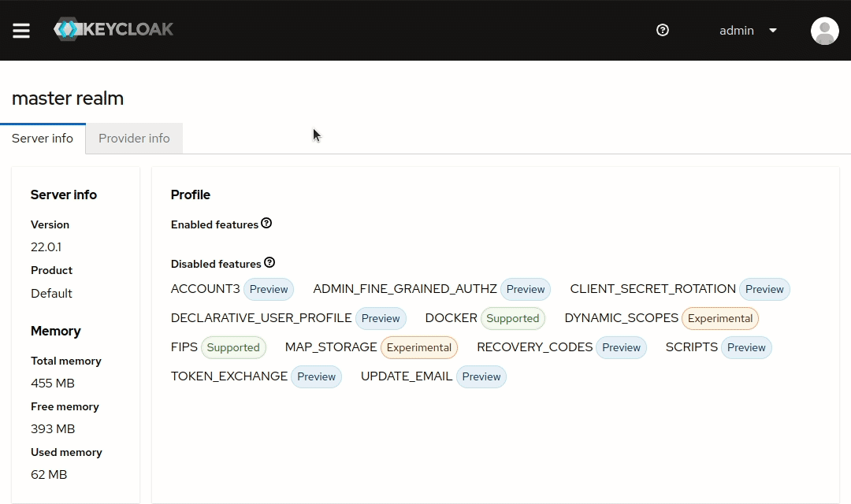Select the DECLARATIVE_USER_PROFILE feature name
851x504 pixels.
261,318
